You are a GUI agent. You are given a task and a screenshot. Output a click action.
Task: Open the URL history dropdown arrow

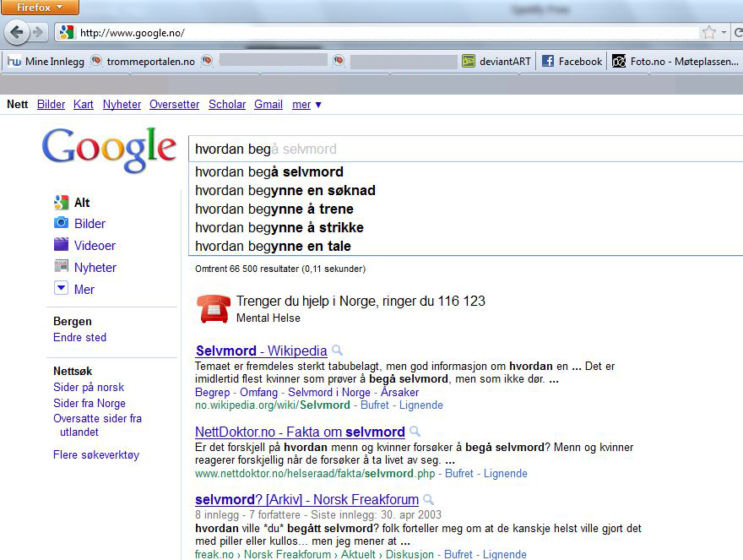(x=724, y=33)
